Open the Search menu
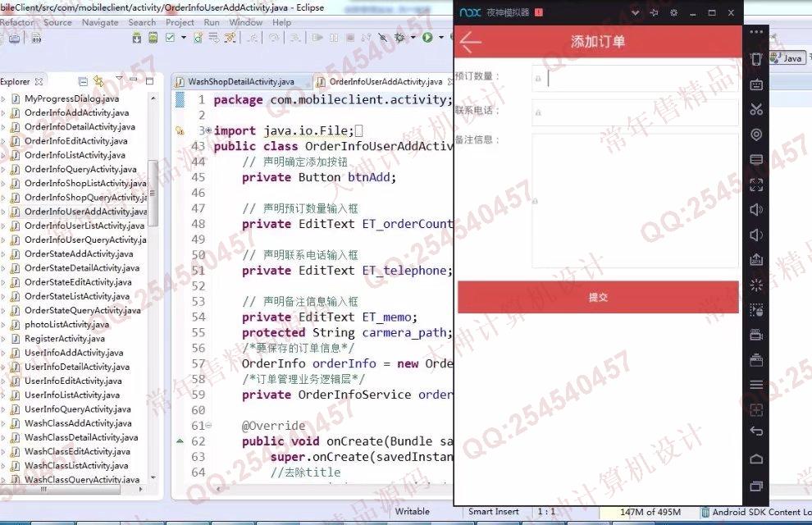Screen dimensions: 812x525 point(142,22)
